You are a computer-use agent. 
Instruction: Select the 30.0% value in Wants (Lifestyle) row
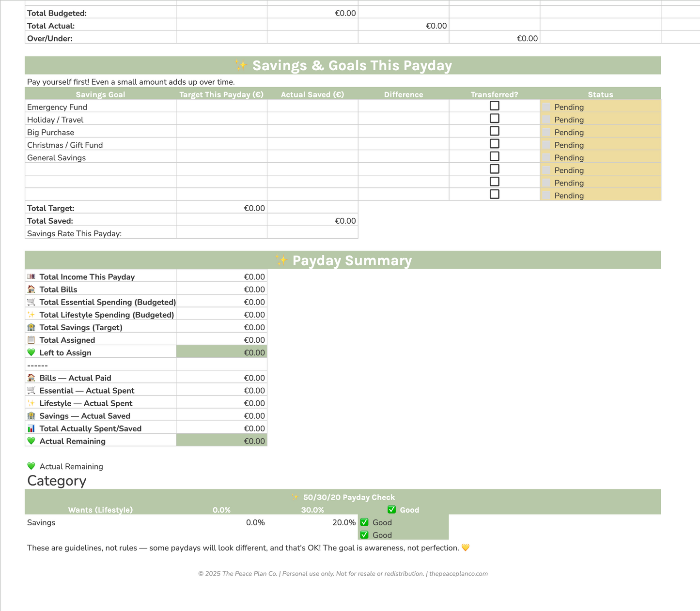312,509
